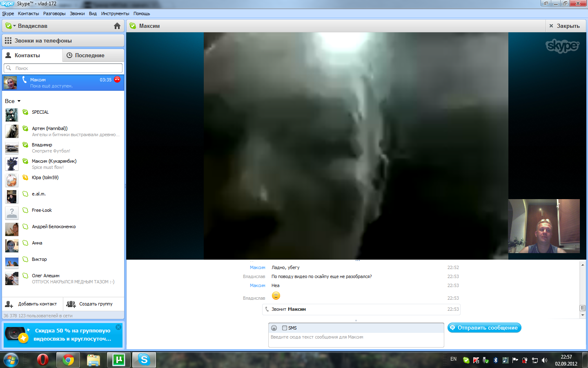Click Добавить контакт

click(x=32, y=304)
